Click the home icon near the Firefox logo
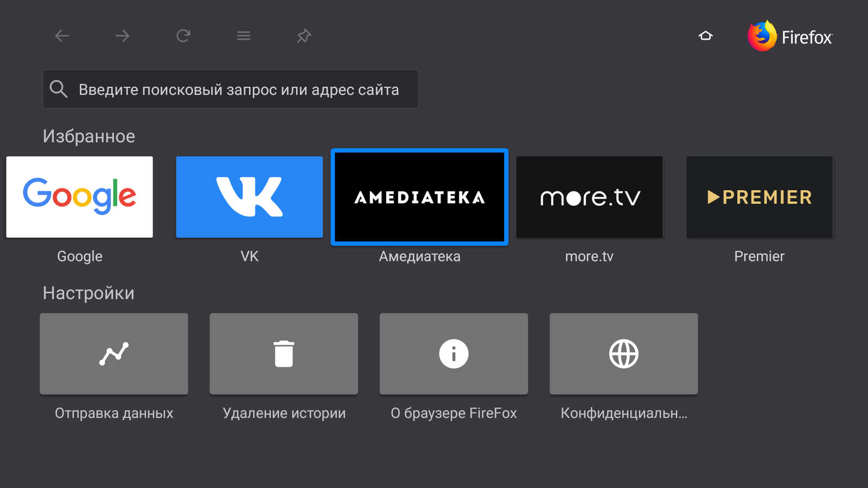The height and width of the screenshot is (488, 868). 705,36
